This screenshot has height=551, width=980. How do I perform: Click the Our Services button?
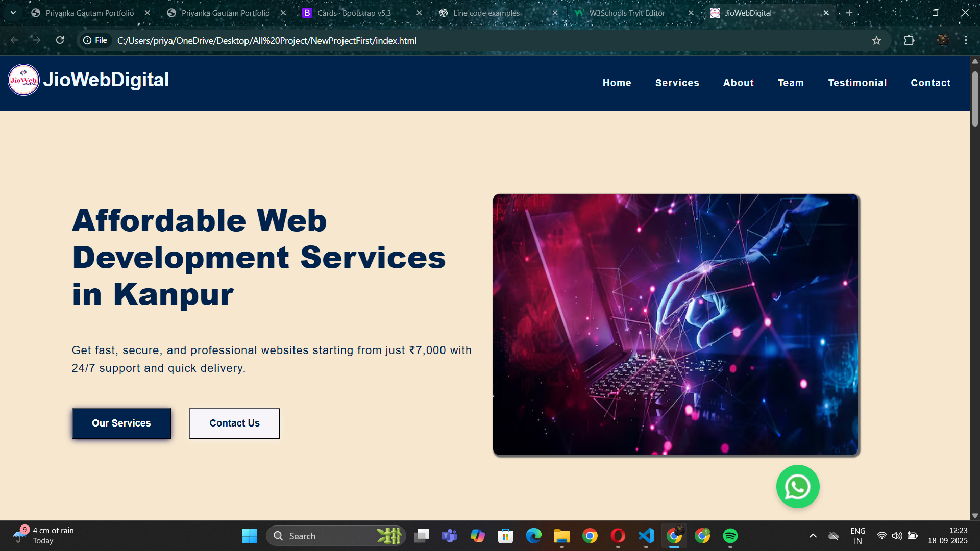121,423
